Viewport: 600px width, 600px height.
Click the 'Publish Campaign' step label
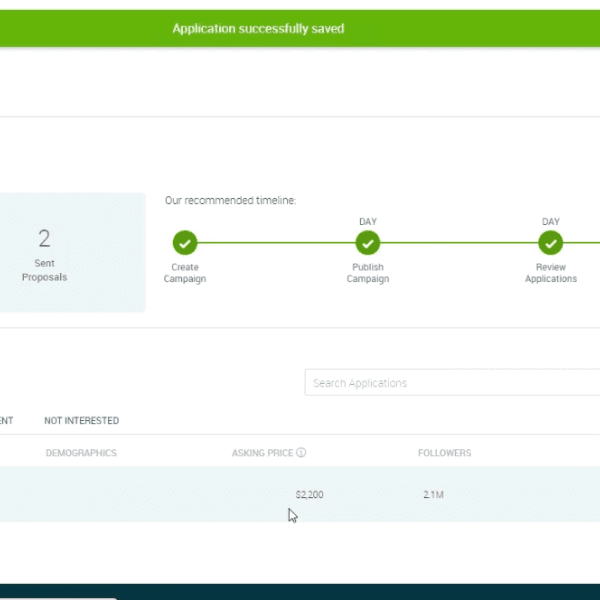(368, 273)
